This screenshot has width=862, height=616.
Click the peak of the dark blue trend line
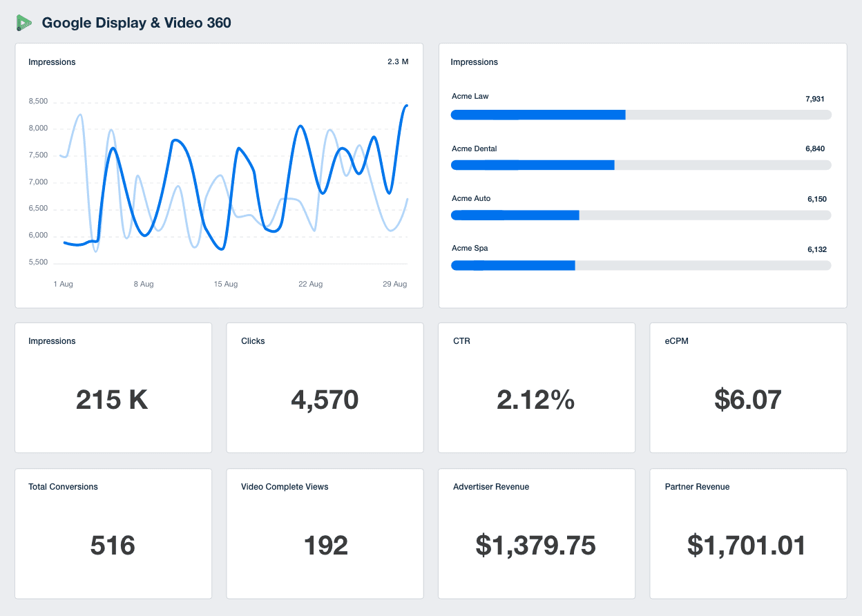click(x=407, y=106)
